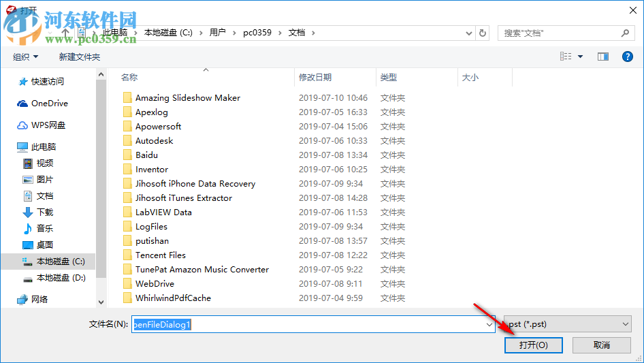The image size is (644, 363).
Task: Click the Apexlog folder icon
Action: 127,112
